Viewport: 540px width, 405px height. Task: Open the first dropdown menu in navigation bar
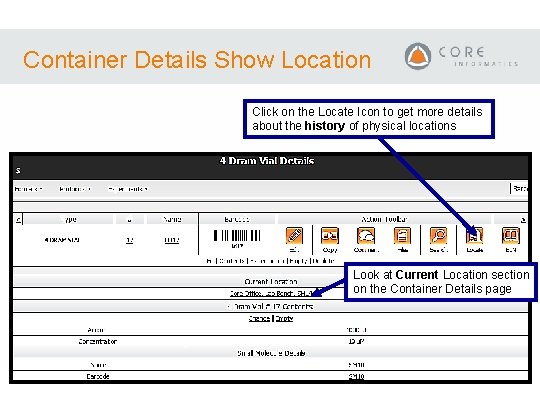tap(28, 189)
